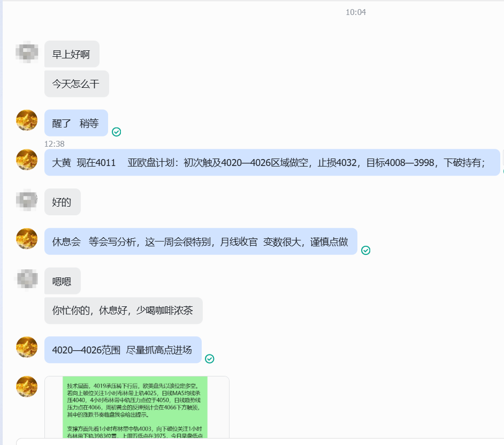
Task: Click the 你忙你的，休息好 message bubble
Action: (x=124, y=311)
